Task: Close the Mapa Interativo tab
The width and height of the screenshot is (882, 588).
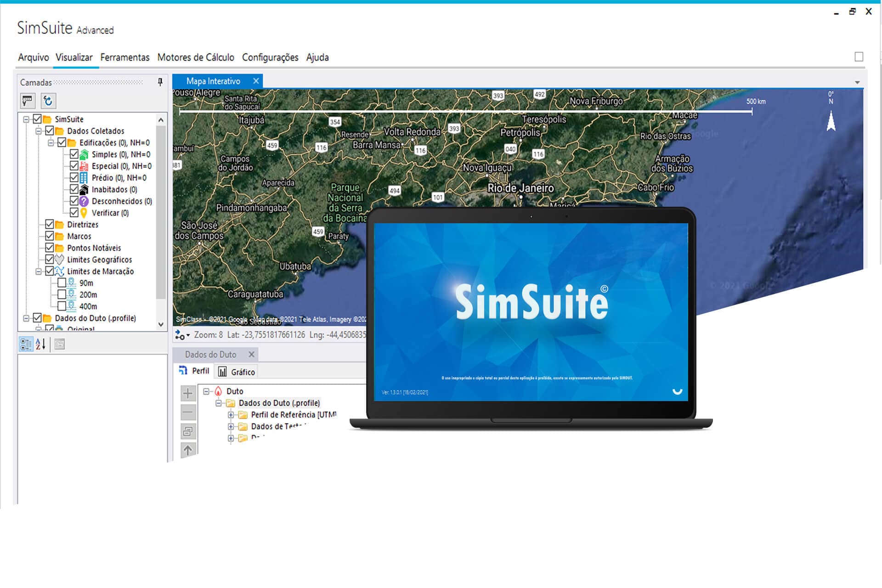Action: coord(256,81)
